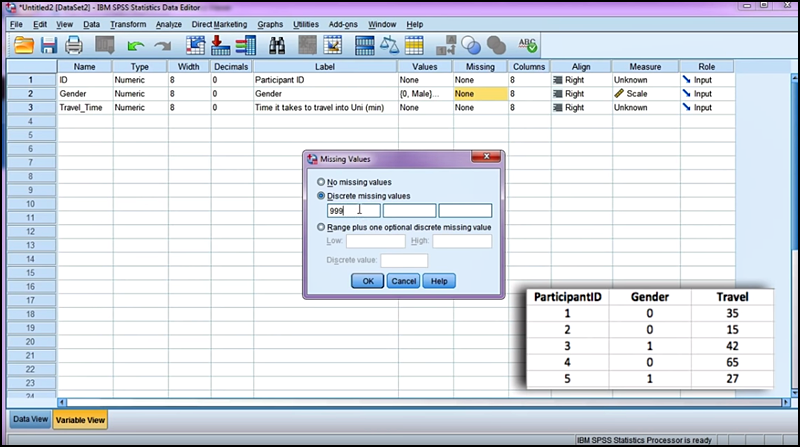800x447 pixels.
Task: Click the Label column header
Action: tap(325, 66)
